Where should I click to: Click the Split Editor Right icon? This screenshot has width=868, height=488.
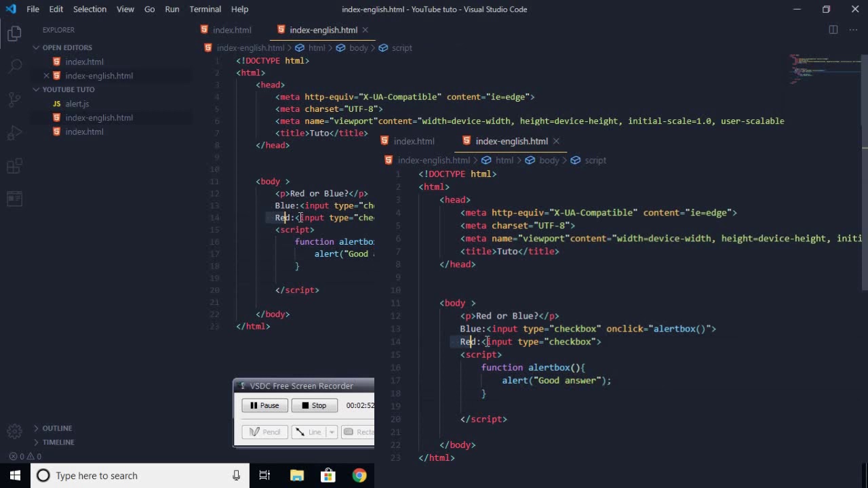pyautogui.click(x=833, y=30)
